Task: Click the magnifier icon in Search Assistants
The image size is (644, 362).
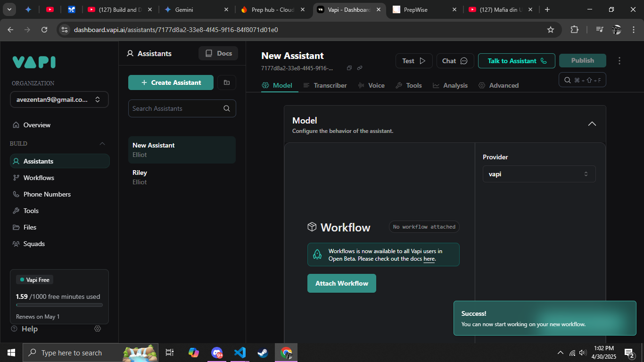Action: coord(227,108)
